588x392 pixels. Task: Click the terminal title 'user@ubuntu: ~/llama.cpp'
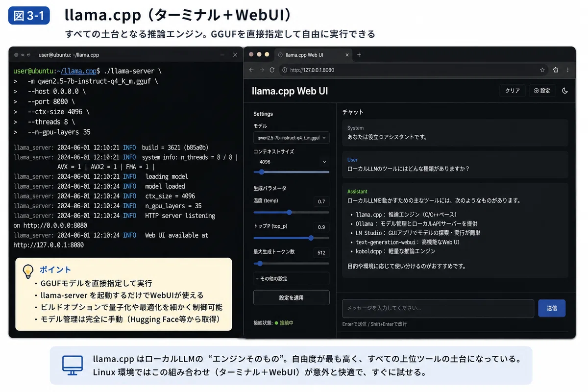tap(69, 55)
